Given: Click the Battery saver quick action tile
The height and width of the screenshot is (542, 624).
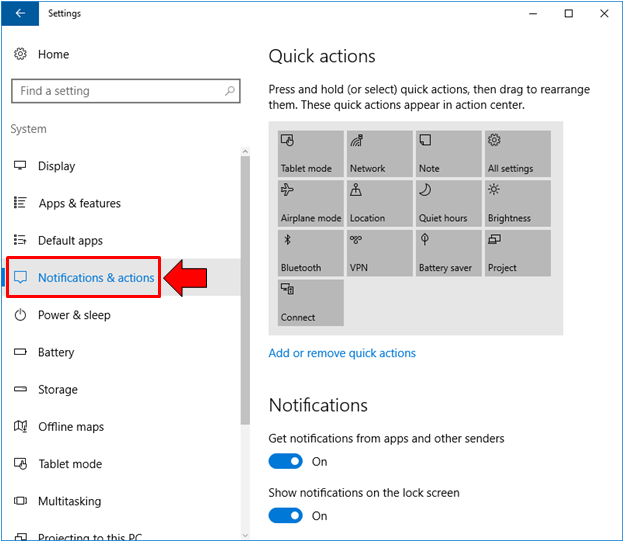Looking at the screenshot, I should [x=448, y=253].
